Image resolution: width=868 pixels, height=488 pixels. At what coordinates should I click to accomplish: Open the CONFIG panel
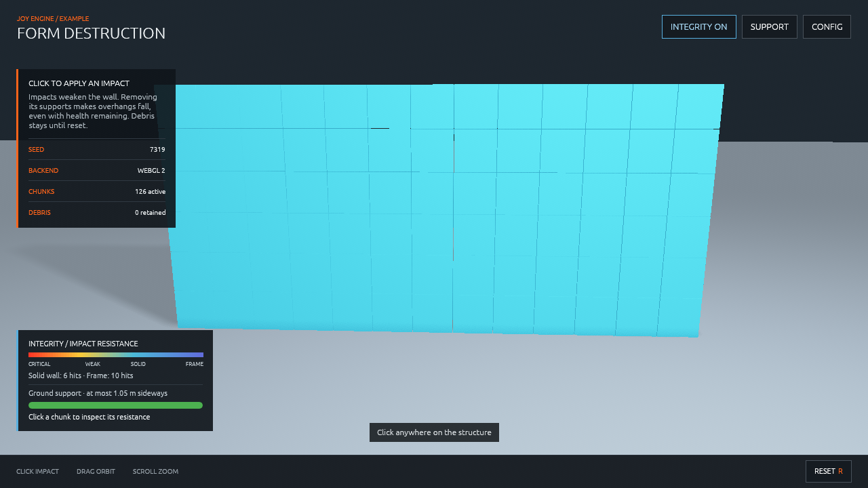(827, 27)
